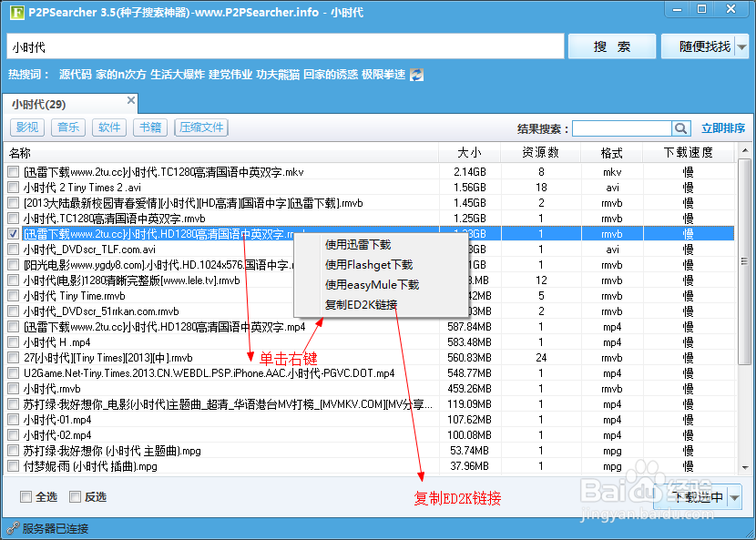Focus the main search box containing 小时代
Screen dimensions: 756x540
[x=285, y=46]
